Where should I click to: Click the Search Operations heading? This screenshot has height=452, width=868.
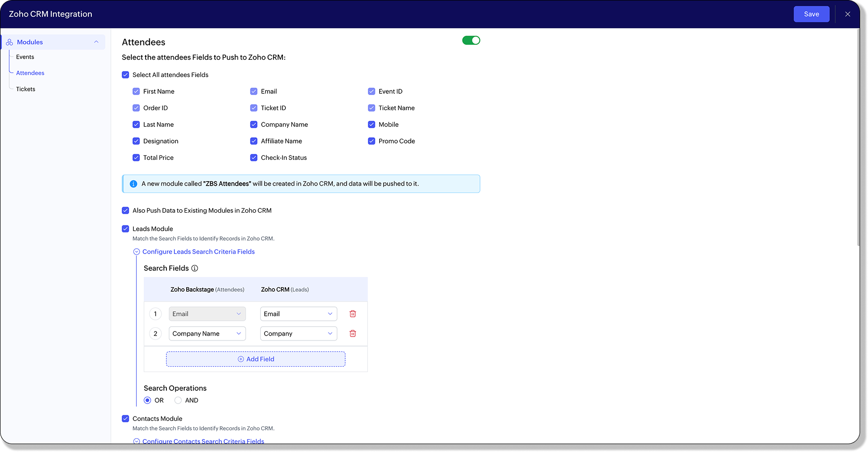click(175, 388)
